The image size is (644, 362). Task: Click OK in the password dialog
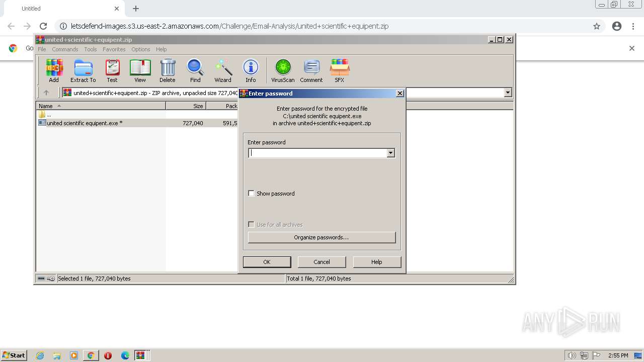click(x=267, y=262)
